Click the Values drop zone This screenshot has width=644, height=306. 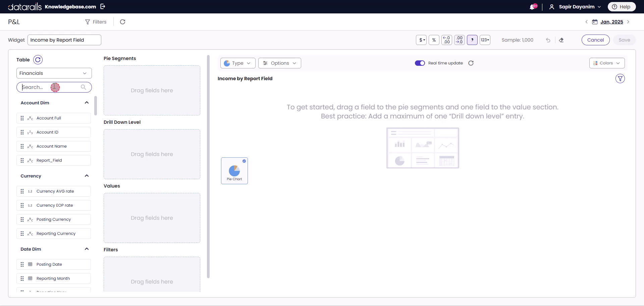tap(152, 218)
